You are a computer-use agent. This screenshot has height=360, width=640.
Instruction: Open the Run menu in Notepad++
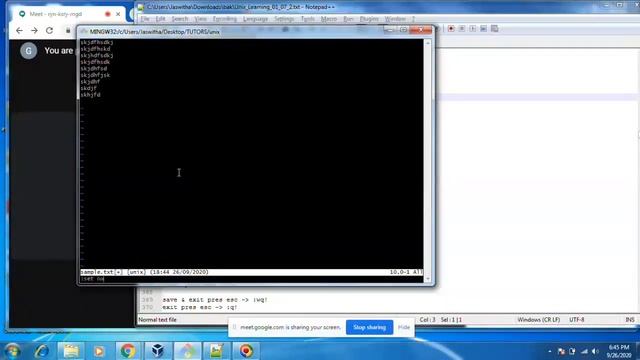[348, 19]
